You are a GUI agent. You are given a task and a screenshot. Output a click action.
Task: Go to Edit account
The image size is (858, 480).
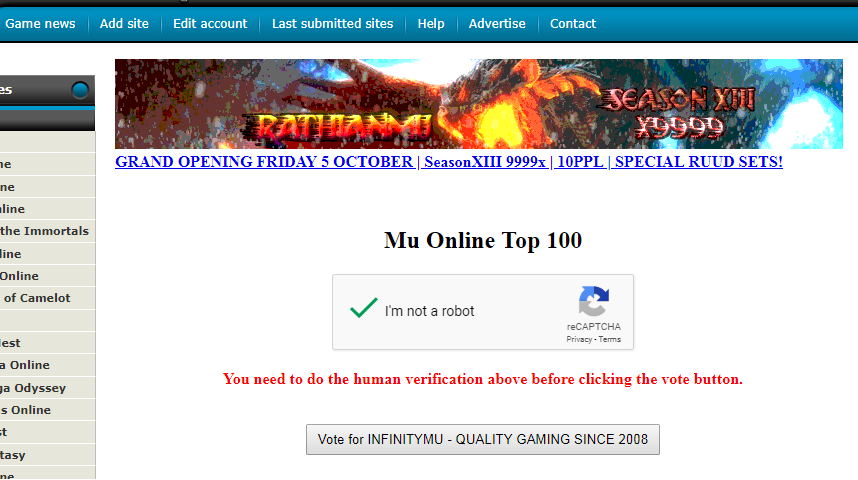pos(210,24)
